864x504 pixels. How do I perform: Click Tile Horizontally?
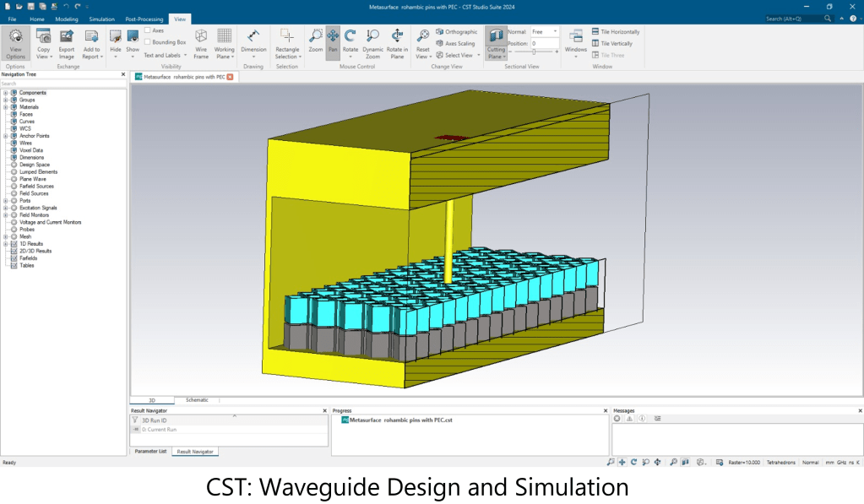pyautogui.click(x=615, y=32)
